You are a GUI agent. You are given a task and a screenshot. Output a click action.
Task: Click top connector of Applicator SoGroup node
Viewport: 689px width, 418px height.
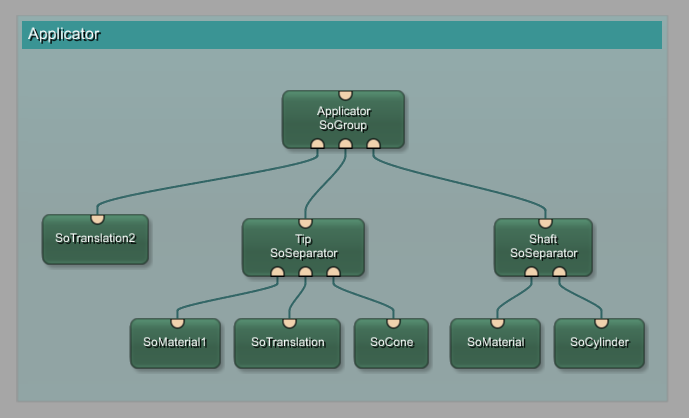click(345, 96)
